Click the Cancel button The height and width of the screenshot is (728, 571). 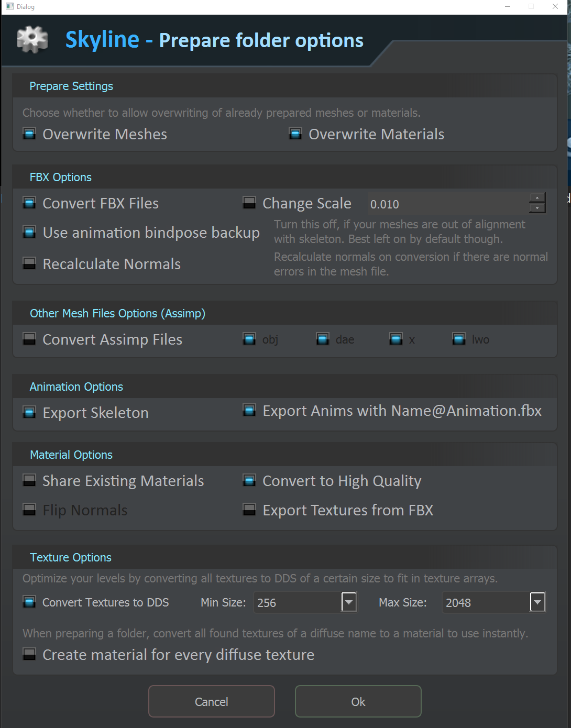click(212, 701)
